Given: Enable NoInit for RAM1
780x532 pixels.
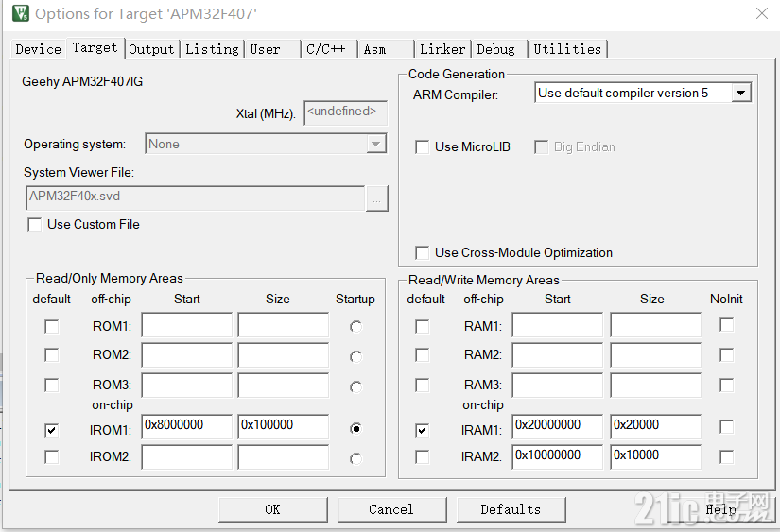Looking at the screenshot, I should click(x=727, y=325).
